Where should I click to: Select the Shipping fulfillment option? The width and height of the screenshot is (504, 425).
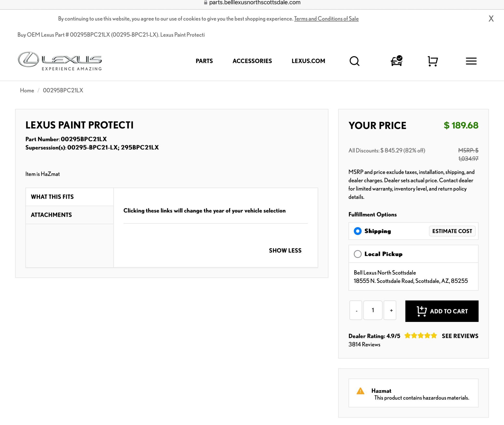(x=358, y=231)
